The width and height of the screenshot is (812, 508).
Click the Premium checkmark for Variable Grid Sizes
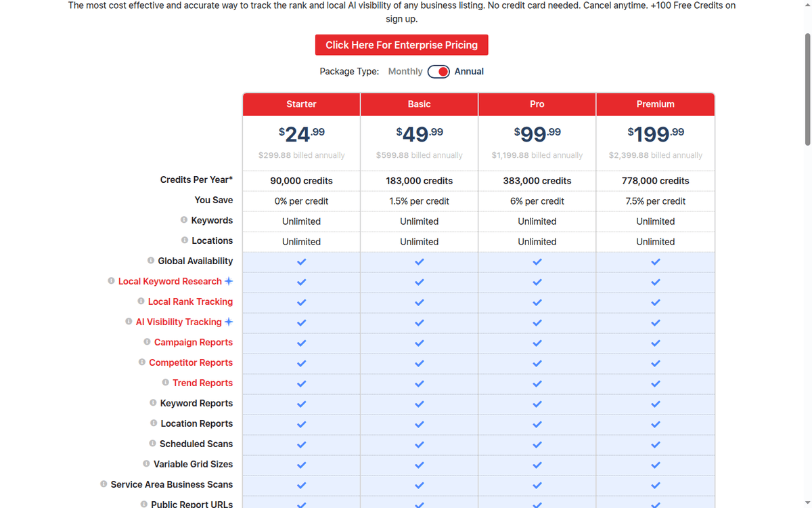pyautogui.click(x=656, y=465)
